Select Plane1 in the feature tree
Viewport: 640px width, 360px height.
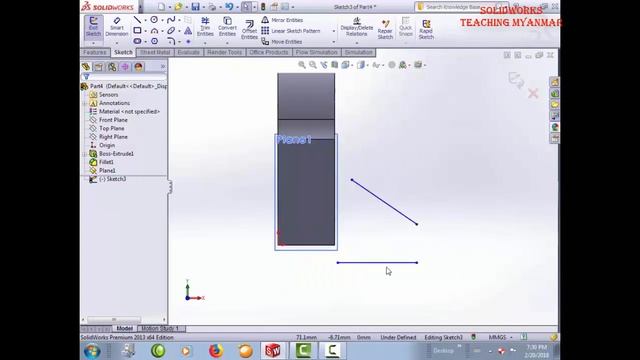pyautogui.click(x=102, y=171)
